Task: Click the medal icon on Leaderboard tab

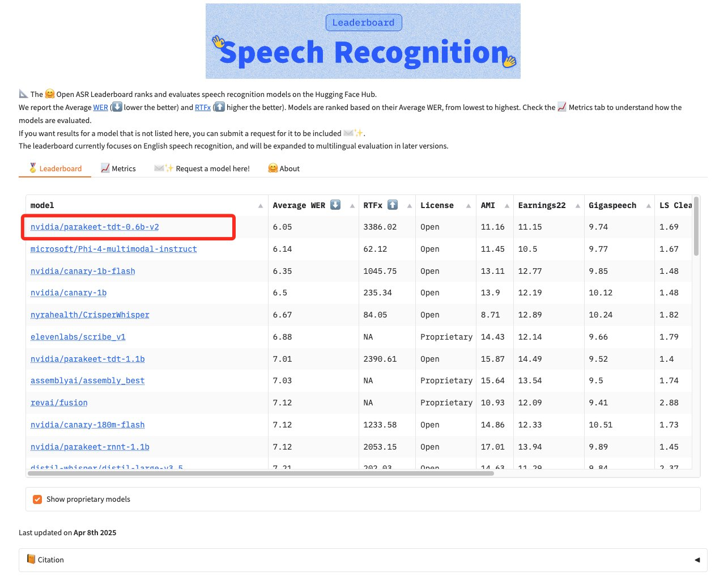Action: click(x=33, y=168)
